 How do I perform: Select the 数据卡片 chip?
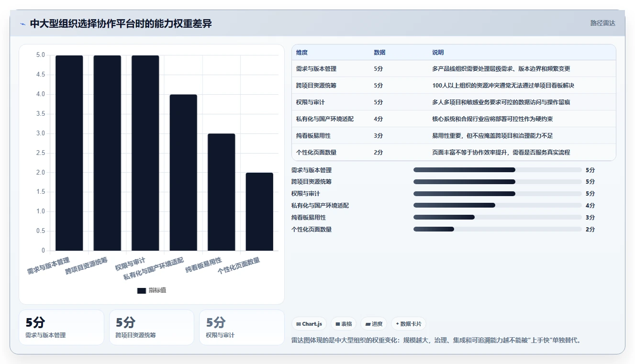[408, 324]
